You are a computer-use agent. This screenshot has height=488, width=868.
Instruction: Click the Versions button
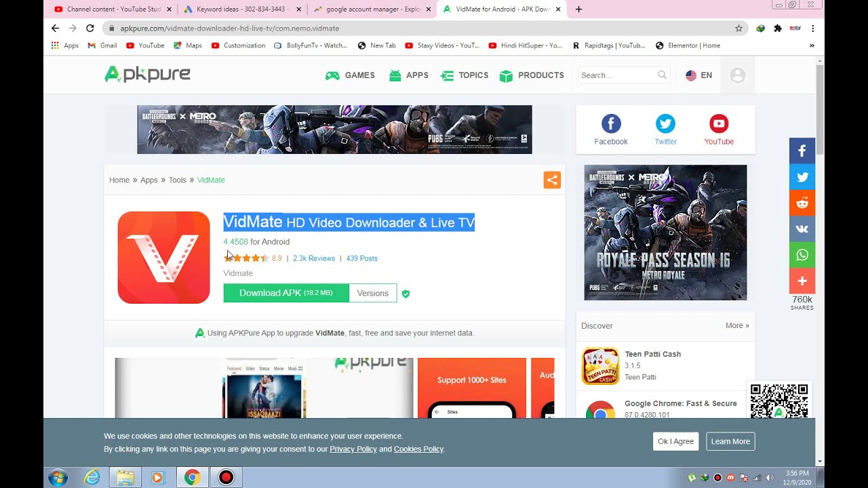click(x=373, y=293)
